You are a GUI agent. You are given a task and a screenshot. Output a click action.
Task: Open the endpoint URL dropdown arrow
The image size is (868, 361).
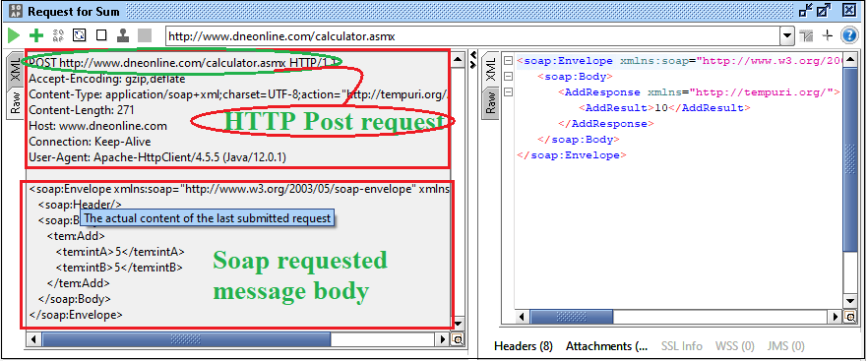point(787,36)
